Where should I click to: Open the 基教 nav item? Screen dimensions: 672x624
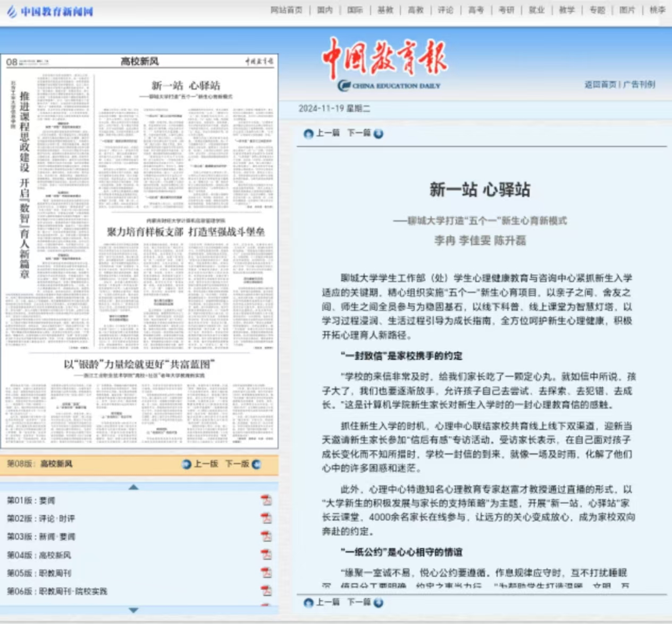385,10
